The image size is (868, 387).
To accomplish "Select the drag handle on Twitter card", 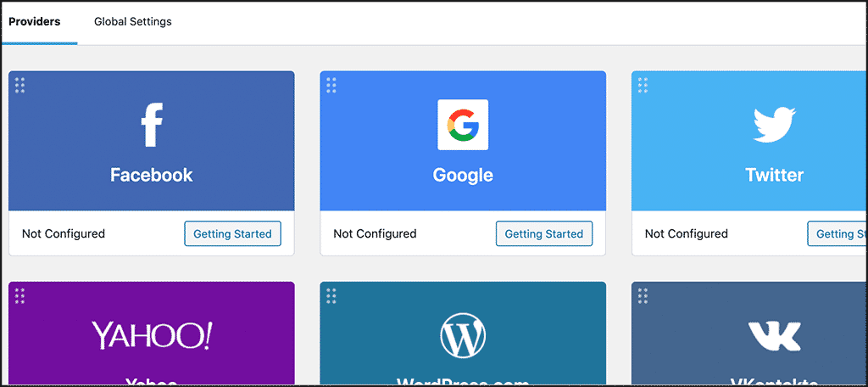I will (x=643, y=85).
